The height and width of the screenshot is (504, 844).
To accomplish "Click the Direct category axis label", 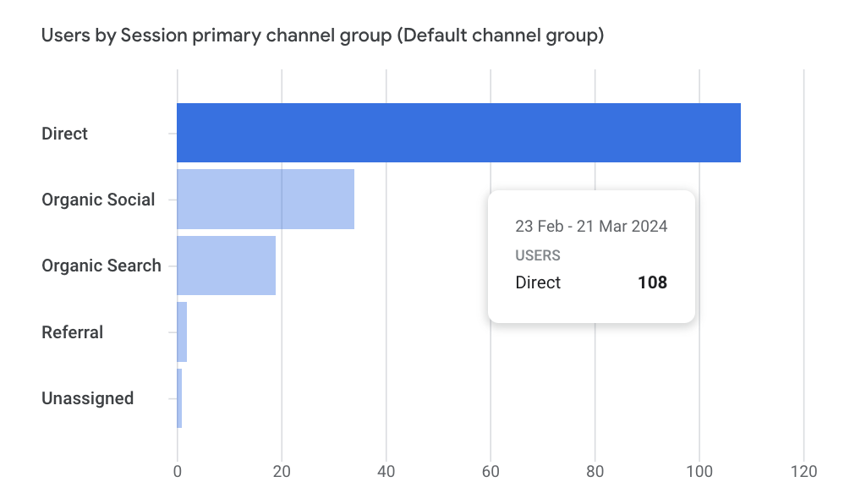I will (65, 134).
